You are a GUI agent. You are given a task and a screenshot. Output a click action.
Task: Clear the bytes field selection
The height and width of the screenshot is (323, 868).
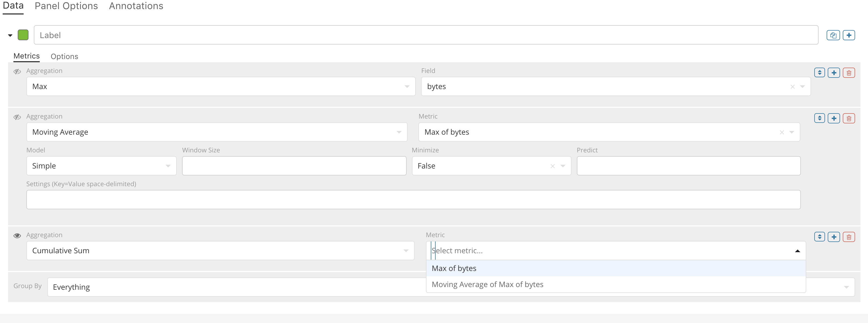[793, 86]
